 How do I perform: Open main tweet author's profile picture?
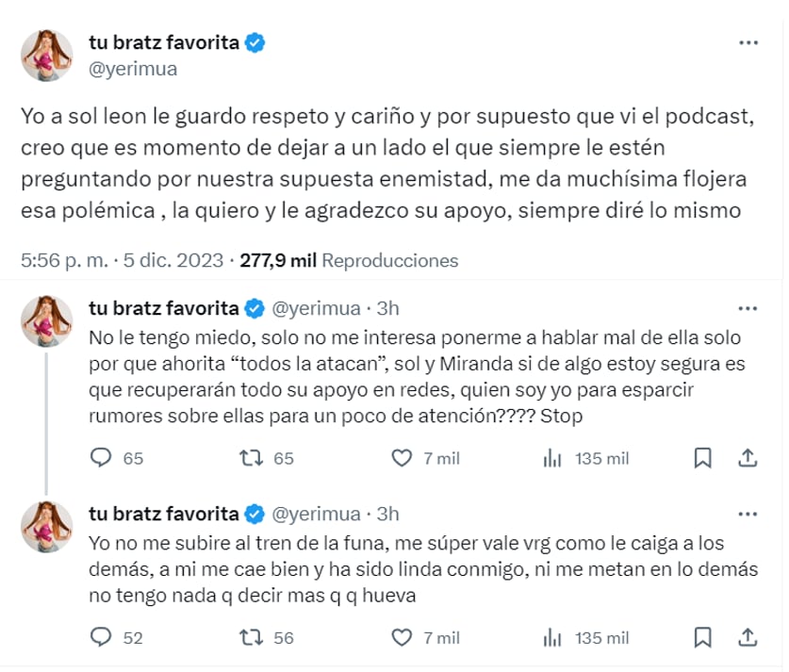47,55
